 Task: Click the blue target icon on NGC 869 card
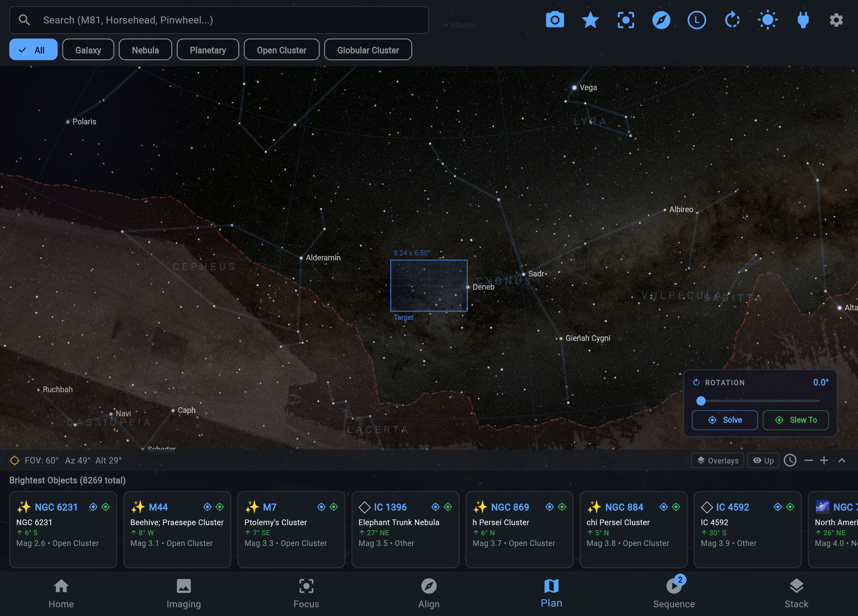549,507
